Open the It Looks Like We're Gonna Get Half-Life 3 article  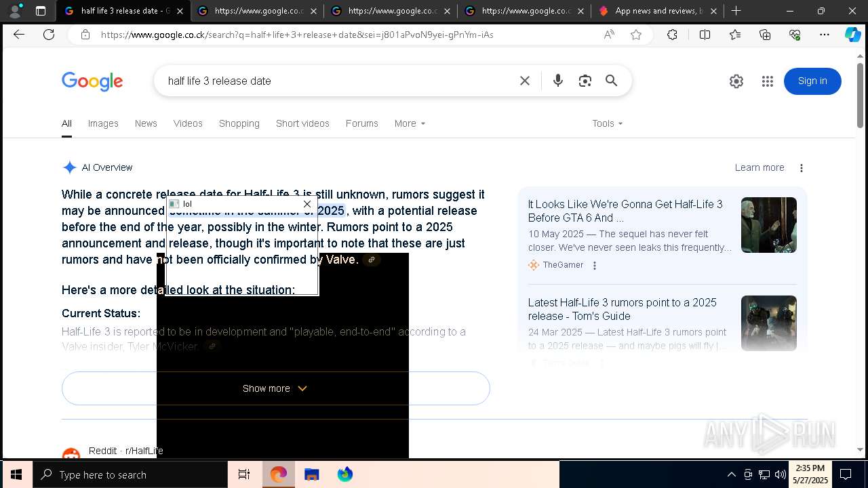coord(625,211)
